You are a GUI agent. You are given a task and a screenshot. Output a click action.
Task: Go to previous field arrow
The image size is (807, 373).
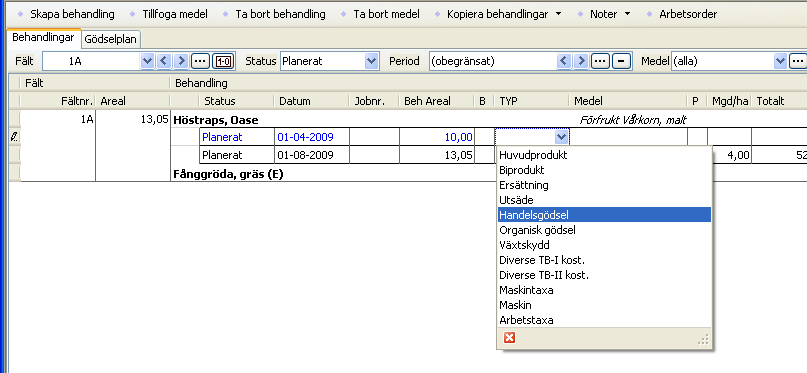tap(164, 61)
